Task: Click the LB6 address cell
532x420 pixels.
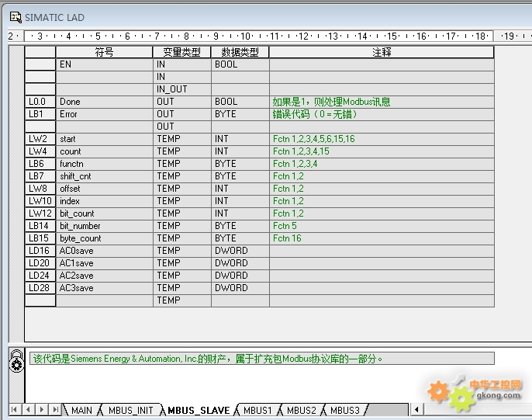Action: pyautogui.click(x=40, y=164)
